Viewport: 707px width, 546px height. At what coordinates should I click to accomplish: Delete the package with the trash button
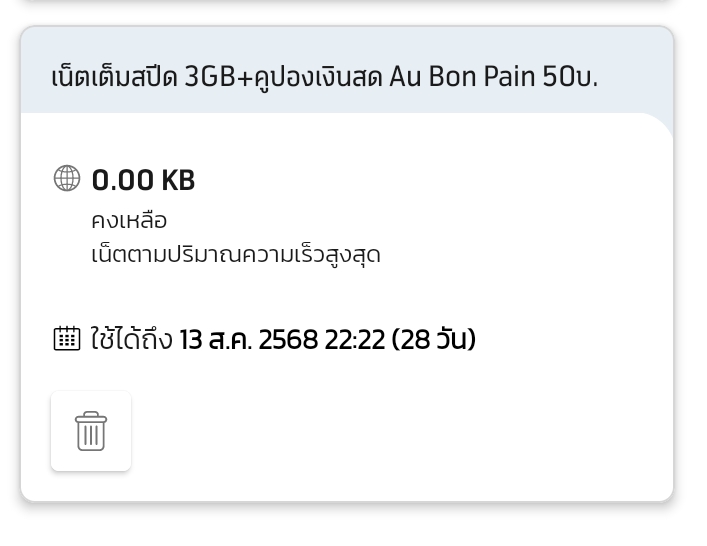pos(91,431)
